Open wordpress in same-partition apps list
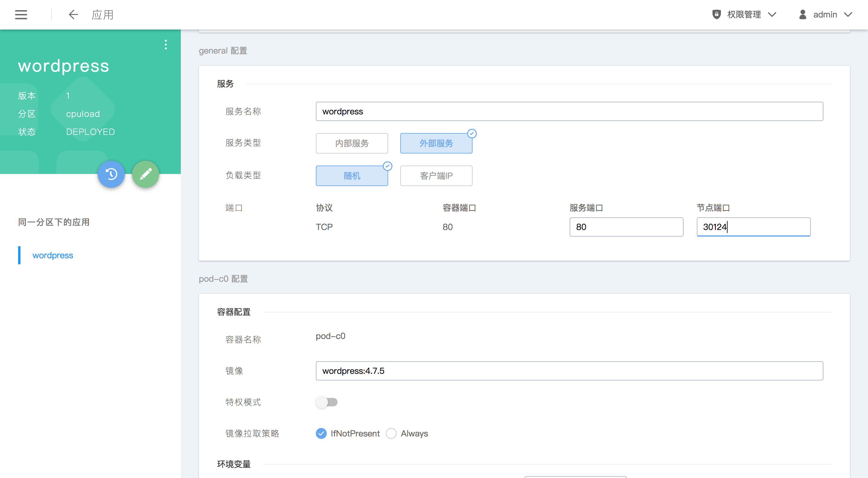 click(x=52, y=255)
